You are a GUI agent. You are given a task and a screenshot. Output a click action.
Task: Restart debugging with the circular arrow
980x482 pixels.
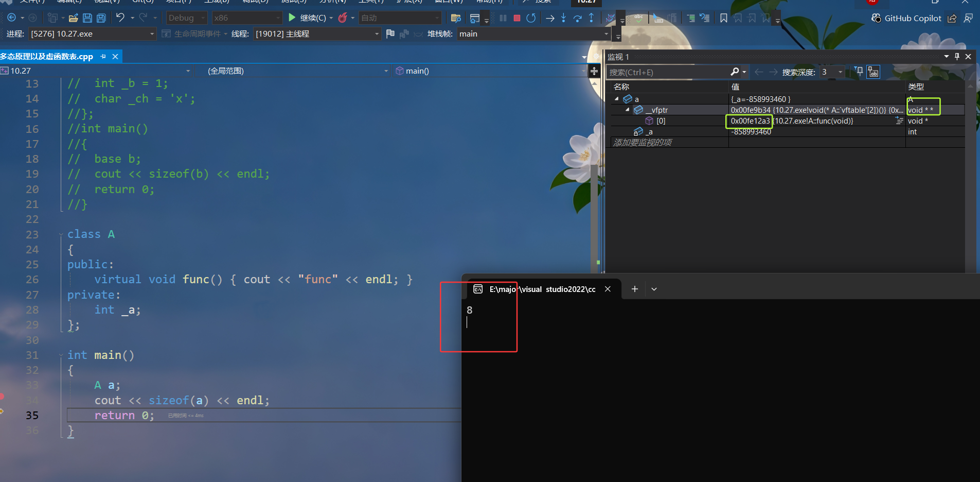click(x=531, y=18)
